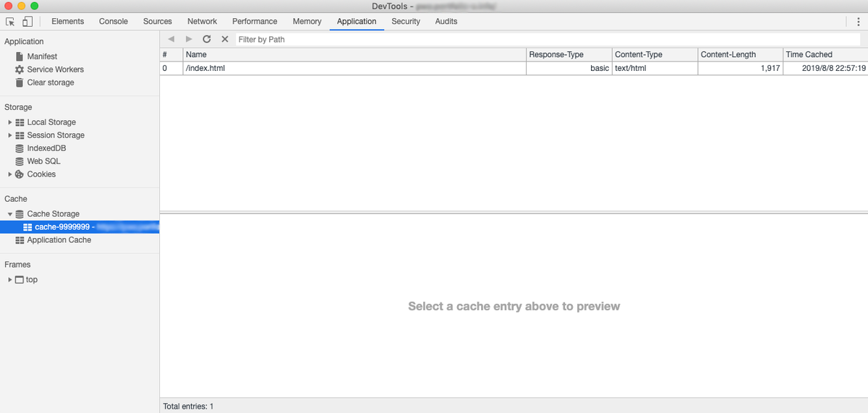Image resolution: width=868 pixels, height=413 pixels.
Task: Sort by the Content-Type column header
Action: pos(655,54)
